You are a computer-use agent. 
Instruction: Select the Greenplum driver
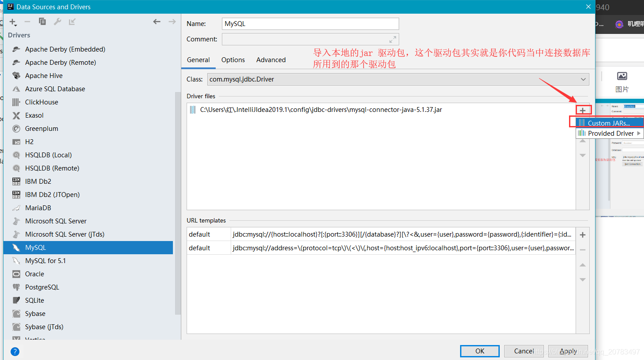(x=88, y=129)
